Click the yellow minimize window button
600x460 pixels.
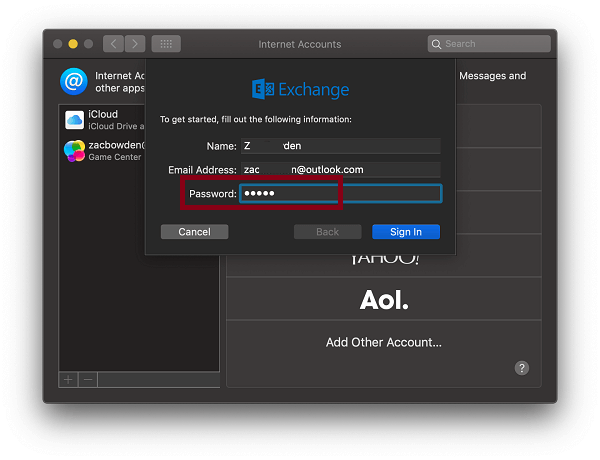point(73,44)
